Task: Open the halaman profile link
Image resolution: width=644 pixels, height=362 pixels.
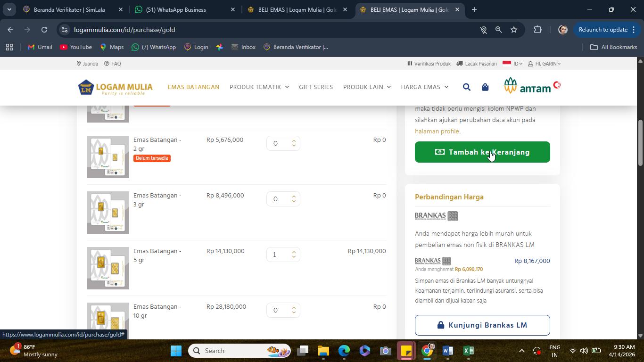Action: pos(437,132)
